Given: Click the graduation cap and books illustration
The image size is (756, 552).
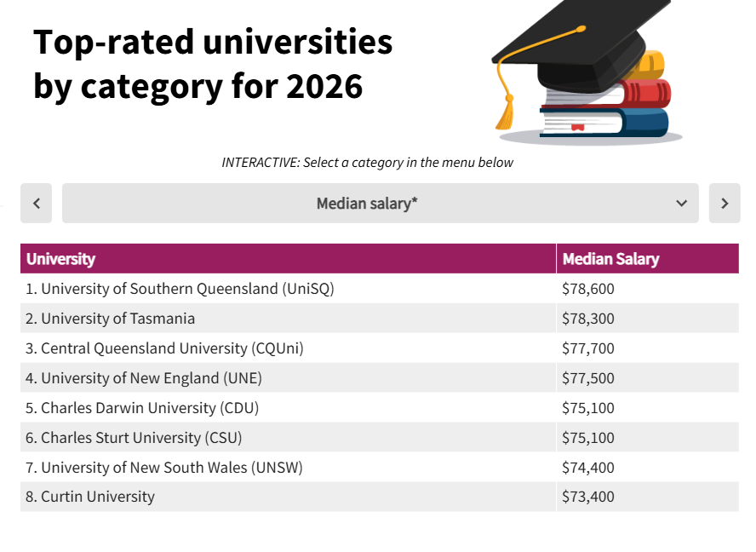Looking at the screenshot, I should (x=583, y=72).
